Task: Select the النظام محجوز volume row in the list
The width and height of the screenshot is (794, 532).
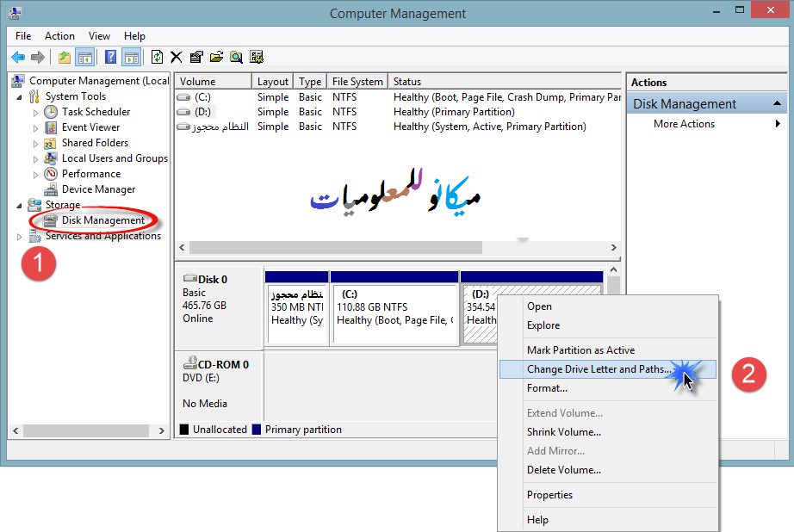Action: pyautogui.click(x=398, y=127)
